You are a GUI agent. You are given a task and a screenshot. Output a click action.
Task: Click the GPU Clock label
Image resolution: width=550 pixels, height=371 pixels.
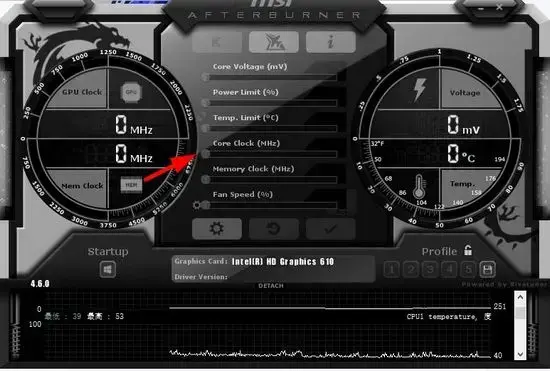click(x=82, y=92)
